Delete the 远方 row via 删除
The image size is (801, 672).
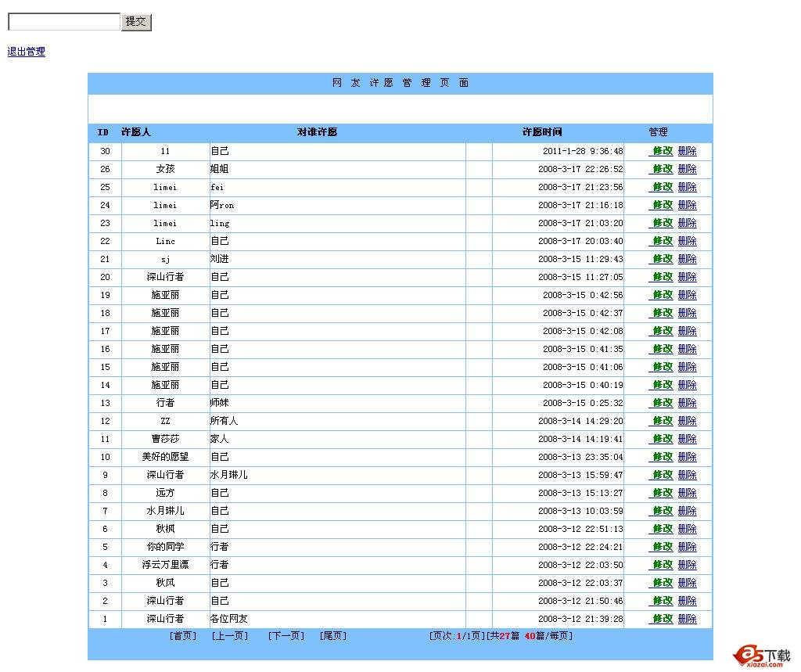[x=687, y=493]
